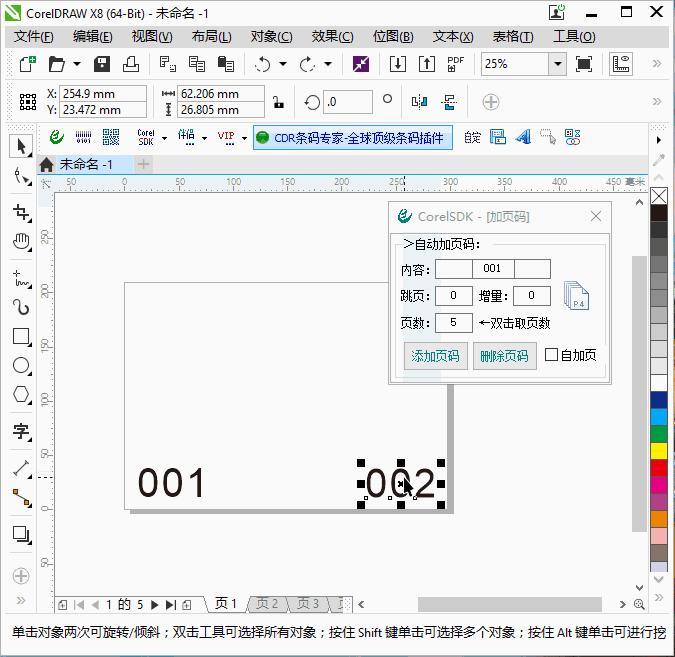
Task: Switch to the 页 2 tab
Action: (x=267, y=604)
